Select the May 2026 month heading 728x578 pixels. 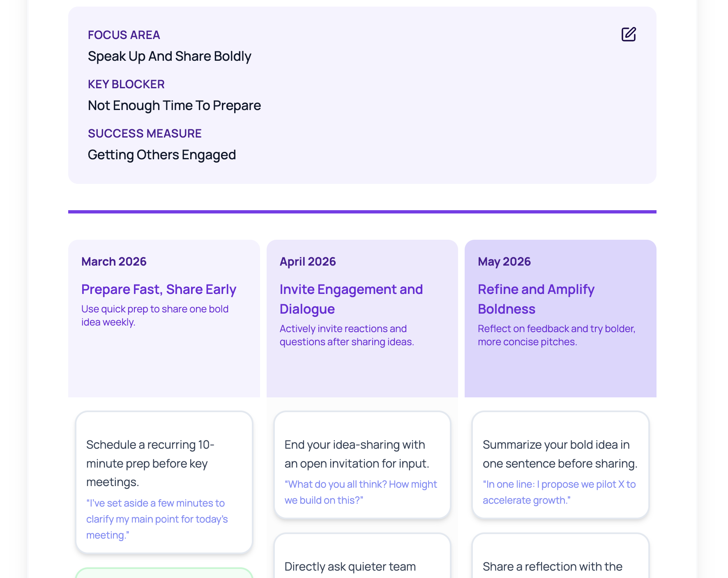(x=504, y=261)
